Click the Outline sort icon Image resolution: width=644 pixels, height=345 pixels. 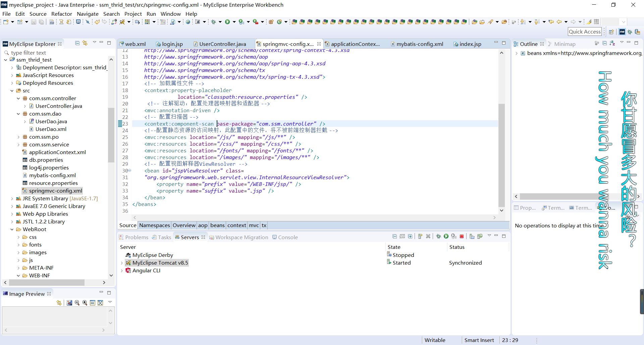[612, 43]
